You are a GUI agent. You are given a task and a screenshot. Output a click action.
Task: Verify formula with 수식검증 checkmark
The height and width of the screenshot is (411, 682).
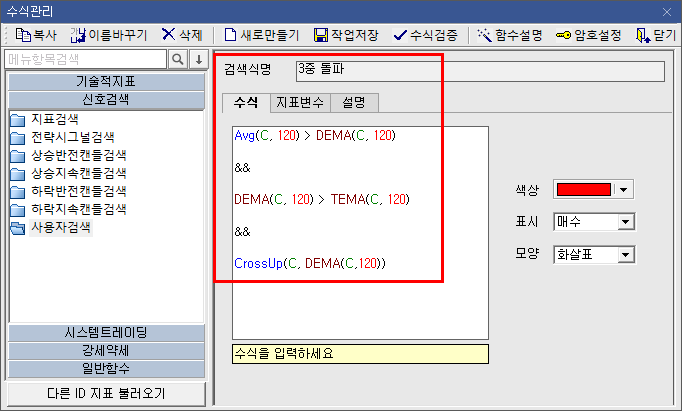[400, 35]
